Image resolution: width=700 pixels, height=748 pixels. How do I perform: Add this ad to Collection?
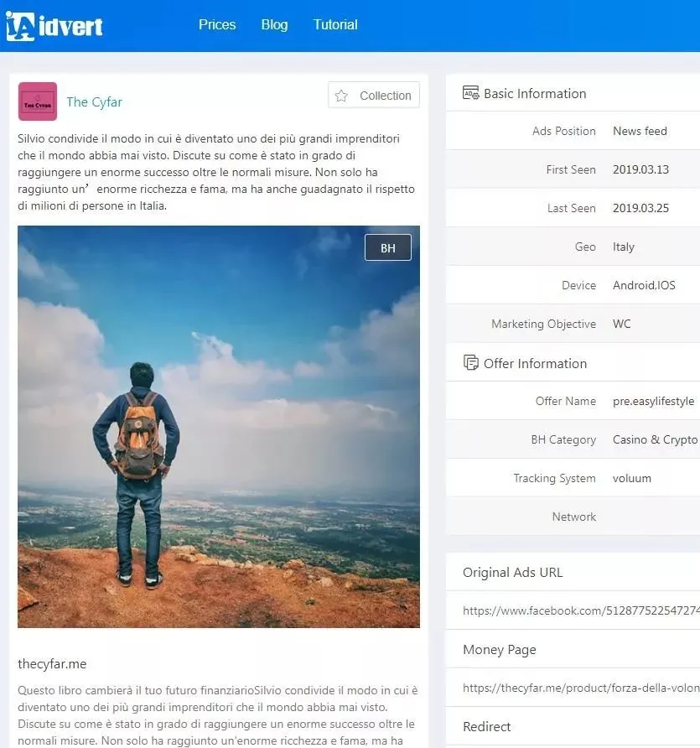(x=374, y=96)
